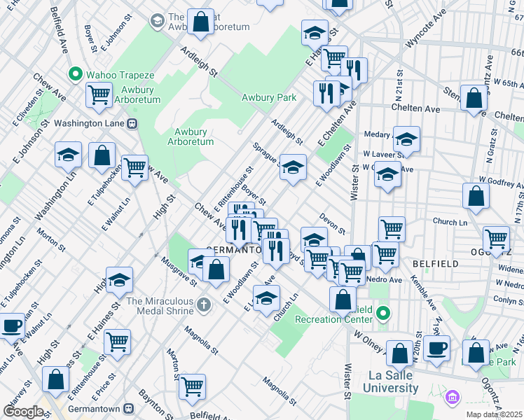Click the shopping cart marker left of Church Ln label
This screenshot has width=524, height=420.
click(392, 229)
